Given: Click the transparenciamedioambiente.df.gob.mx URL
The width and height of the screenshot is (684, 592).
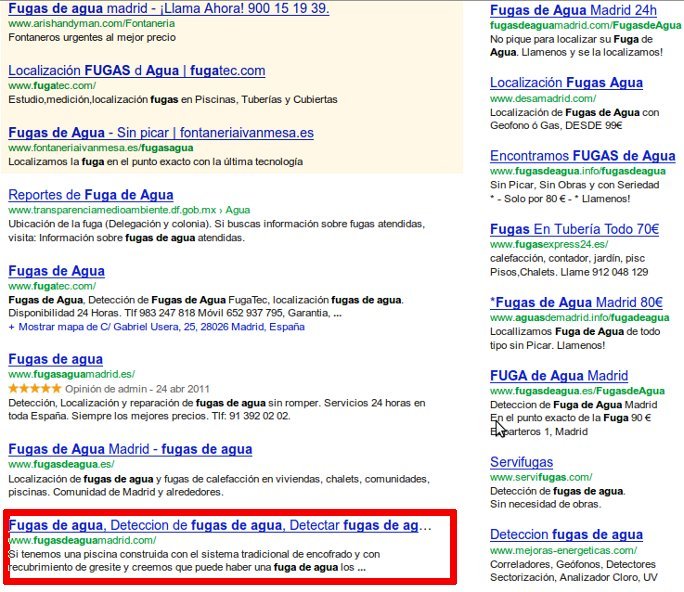Looking at the screenshot, I should [129, 210].
